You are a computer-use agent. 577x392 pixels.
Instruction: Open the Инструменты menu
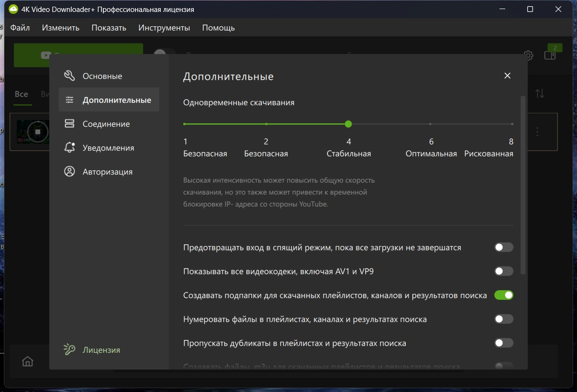pos(164,28)
